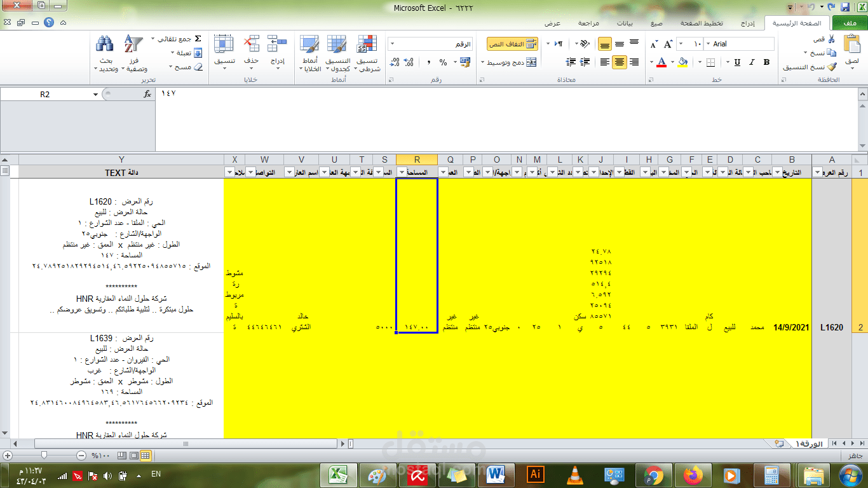868x488 pixels.
Task: Toggle center horizontal alignment
Action: pyautogui.click(x=620, y=62)
